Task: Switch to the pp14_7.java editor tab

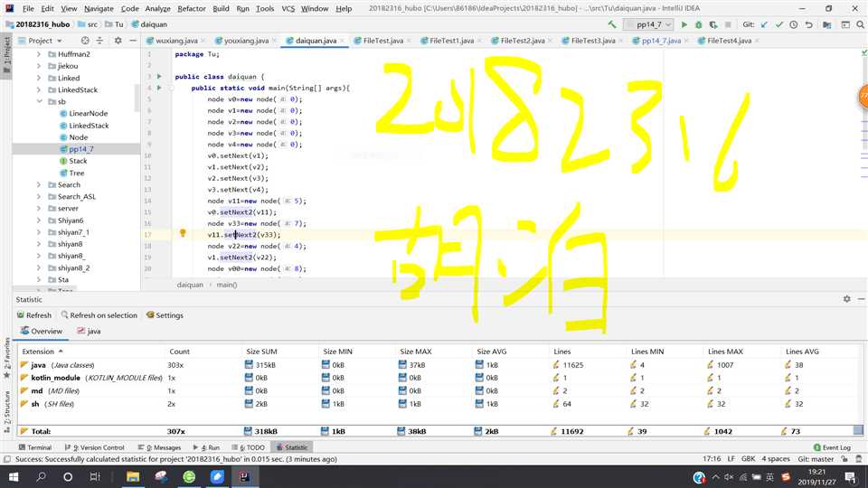Action: click(x=660, y=41)
